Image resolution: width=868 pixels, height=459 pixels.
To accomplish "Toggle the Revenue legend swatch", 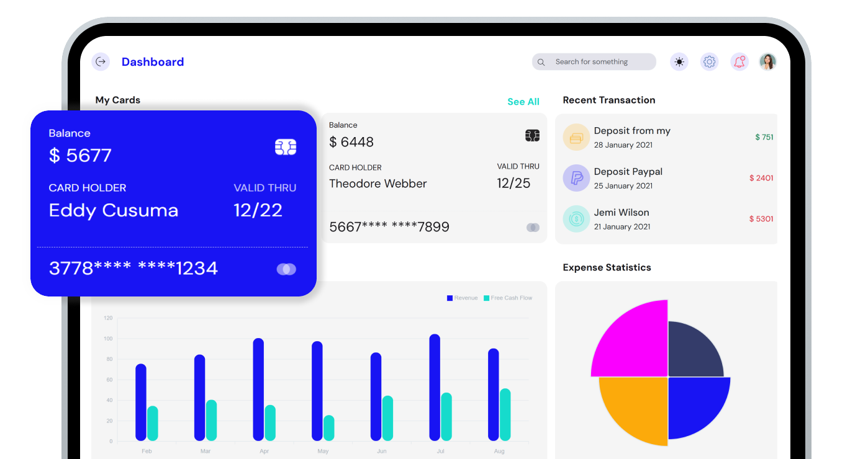I will point(450,298).
